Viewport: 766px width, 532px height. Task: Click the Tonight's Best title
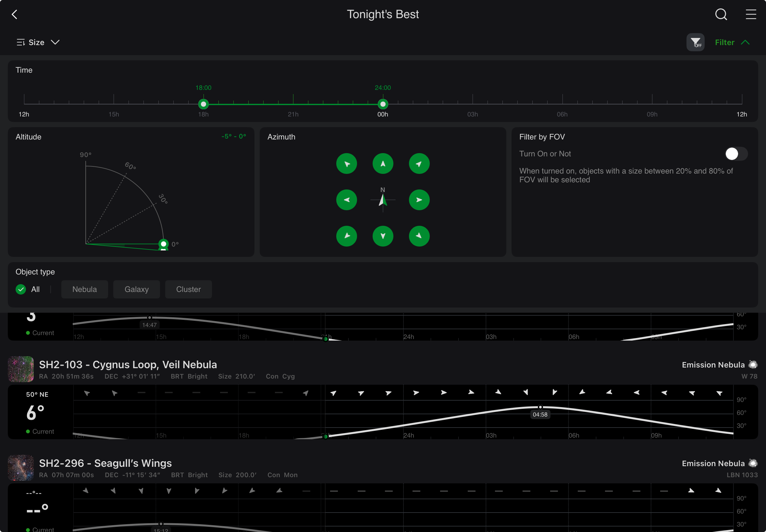pyautogui.click(x=383, y=14)
